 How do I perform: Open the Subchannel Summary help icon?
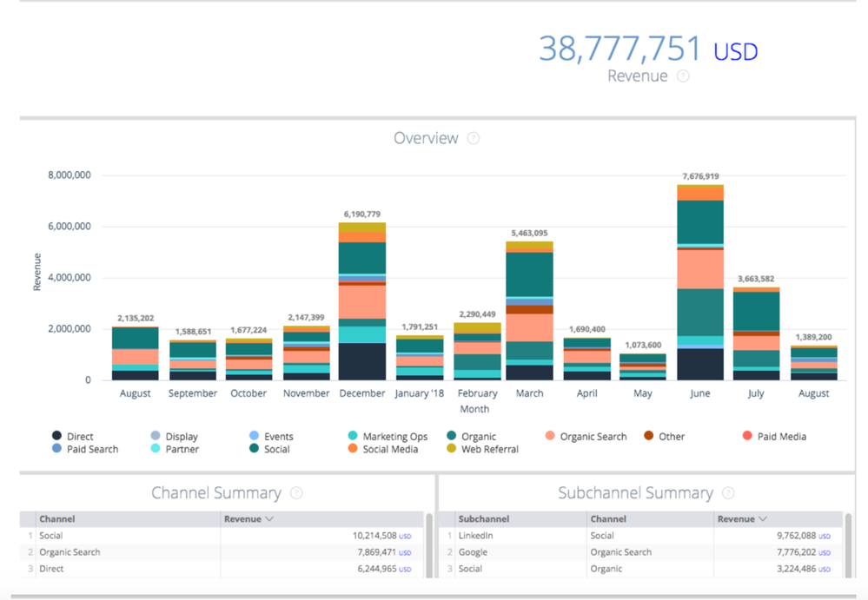pos(728,493)
